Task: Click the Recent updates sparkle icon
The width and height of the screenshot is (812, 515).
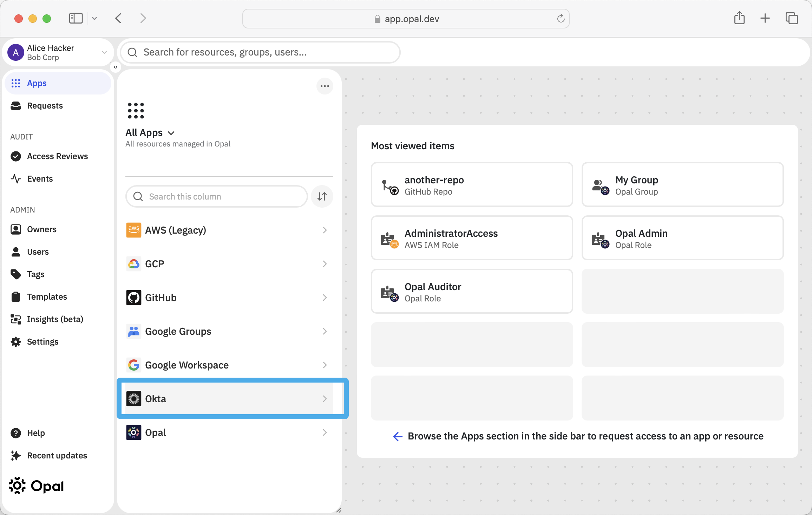Action: coord(16,456)
